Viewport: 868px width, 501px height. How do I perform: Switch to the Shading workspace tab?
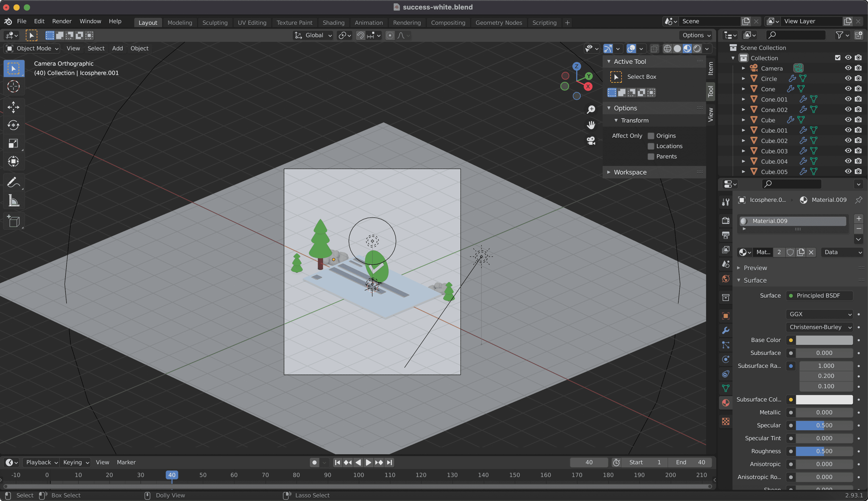tap(333, 23)
